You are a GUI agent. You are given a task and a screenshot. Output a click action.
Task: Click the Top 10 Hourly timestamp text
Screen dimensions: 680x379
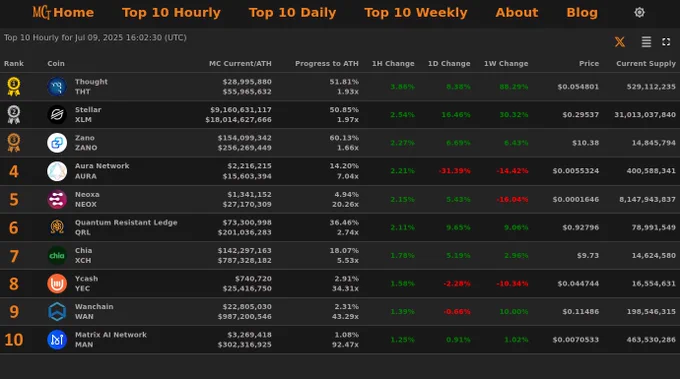(x=95, y=38)
